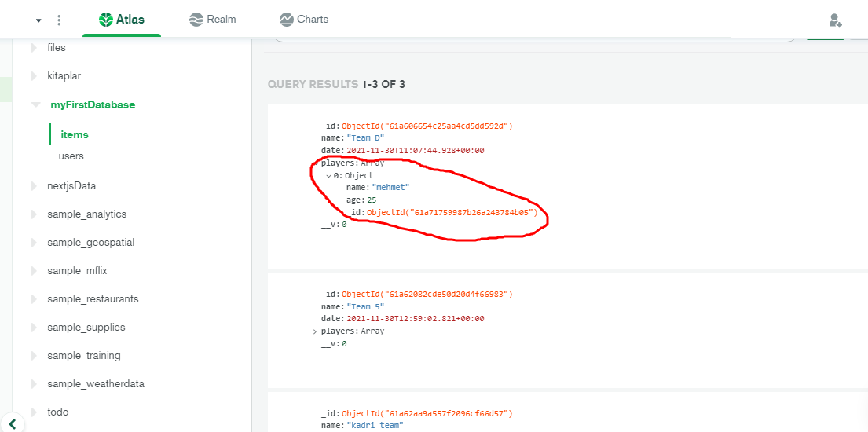Expand the sample_weatherdata database
Viewport: 868px width, 432px height.
point(35,384)
